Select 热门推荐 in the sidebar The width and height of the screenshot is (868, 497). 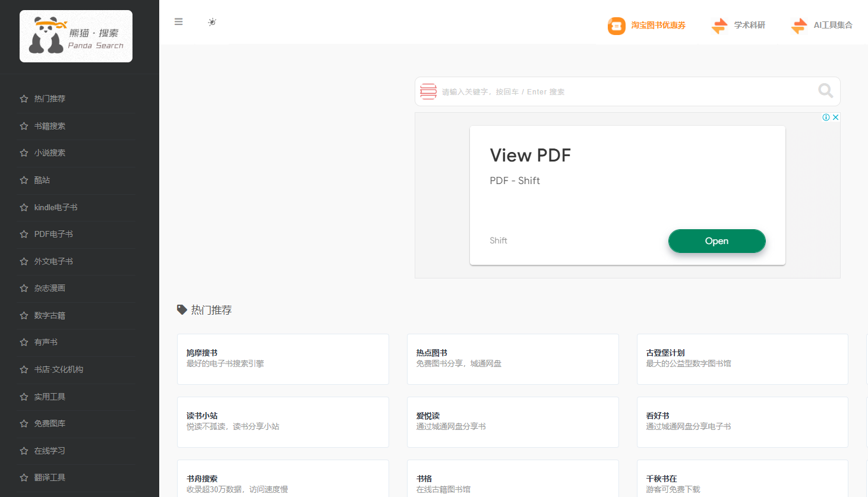50,99
